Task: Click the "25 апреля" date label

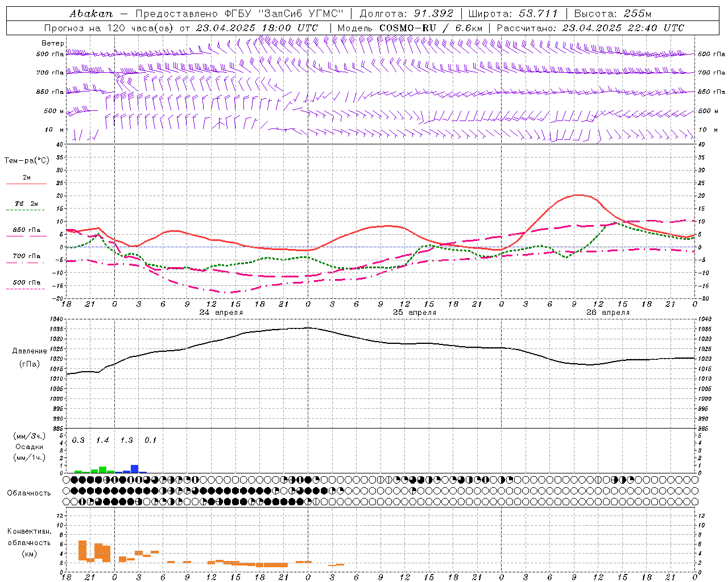Action: (415, 313)
